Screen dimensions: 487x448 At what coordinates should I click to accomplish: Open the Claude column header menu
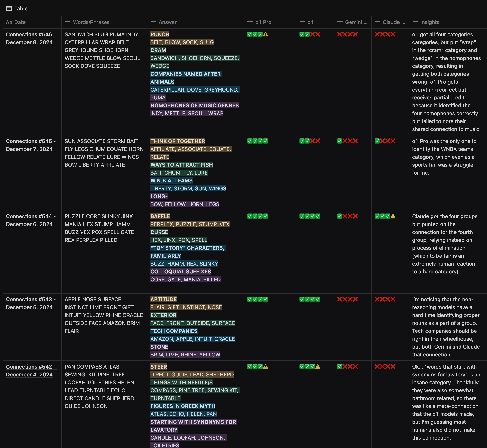click(390, 22)
